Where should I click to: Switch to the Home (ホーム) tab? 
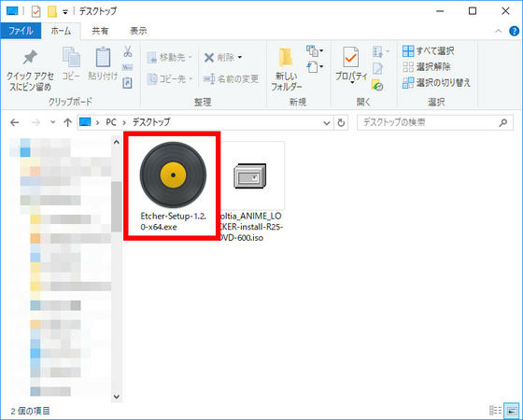[x=61, y=31]
